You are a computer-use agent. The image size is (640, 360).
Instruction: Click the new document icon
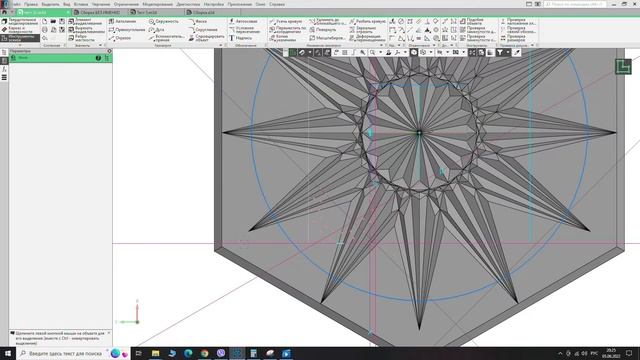(x=44, y=21)
